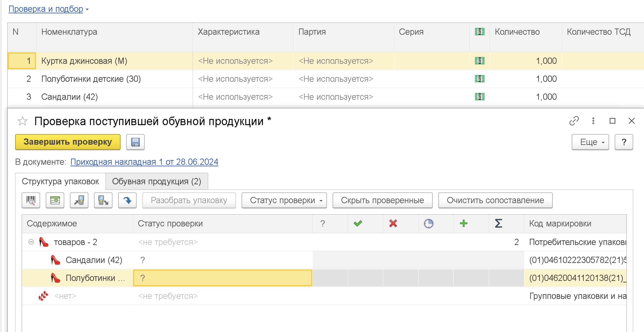Viewport: 644px width, 332px height.
Task: Click the Разобрать упаковку button
Action: tap(189, 200)
